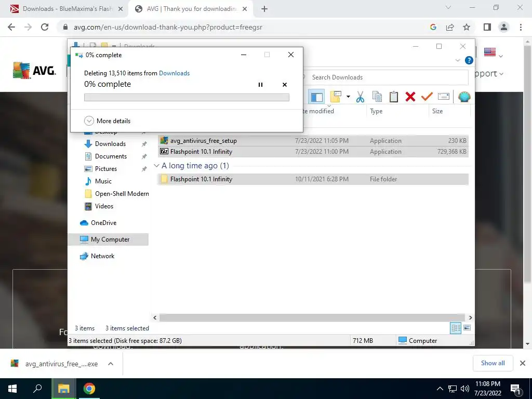Click AVG logo on webpage
The width and height of the screenshot is (532, 399).
pyautogui.click(x=34, y=71)
